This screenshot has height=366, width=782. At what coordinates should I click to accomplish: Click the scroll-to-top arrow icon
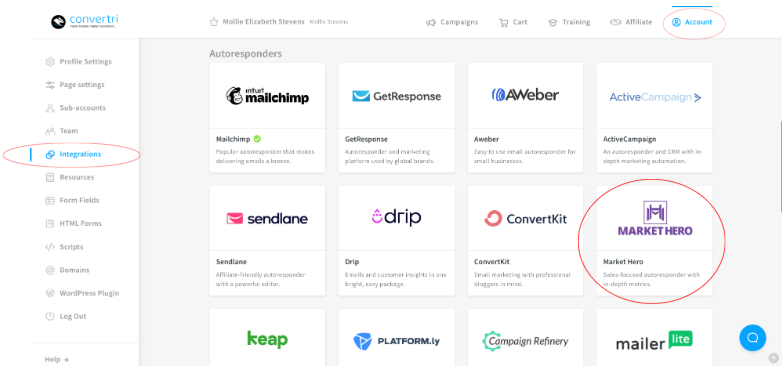point(774,358)
